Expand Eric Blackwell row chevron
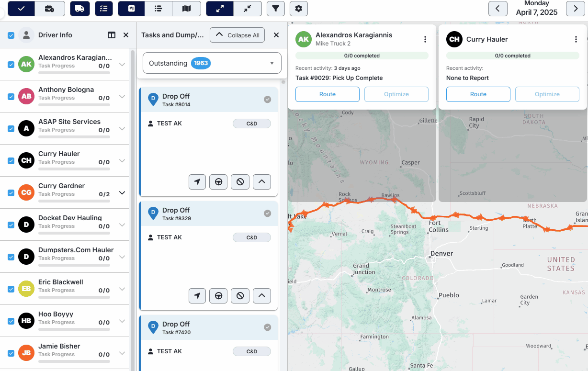 point(122,289)
